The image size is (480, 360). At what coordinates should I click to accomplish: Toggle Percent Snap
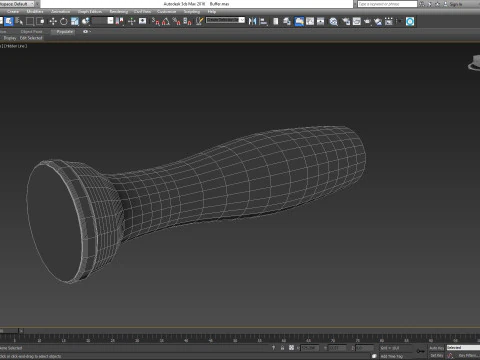point(177,21)
